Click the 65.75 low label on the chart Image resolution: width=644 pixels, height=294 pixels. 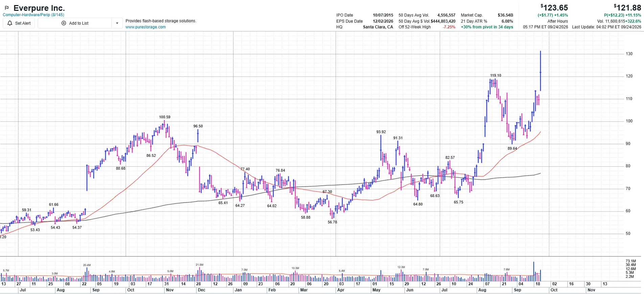pyautogui.click(x=459, y=202)
